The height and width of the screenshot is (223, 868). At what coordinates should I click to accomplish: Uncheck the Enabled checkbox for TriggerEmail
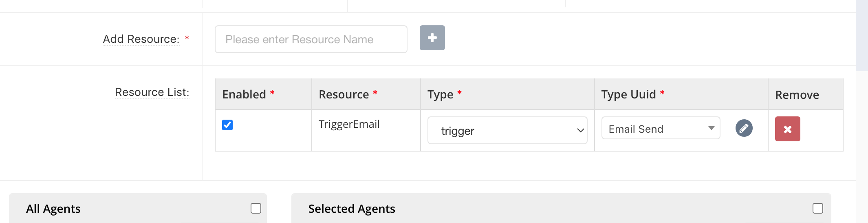tap(227, 125)
